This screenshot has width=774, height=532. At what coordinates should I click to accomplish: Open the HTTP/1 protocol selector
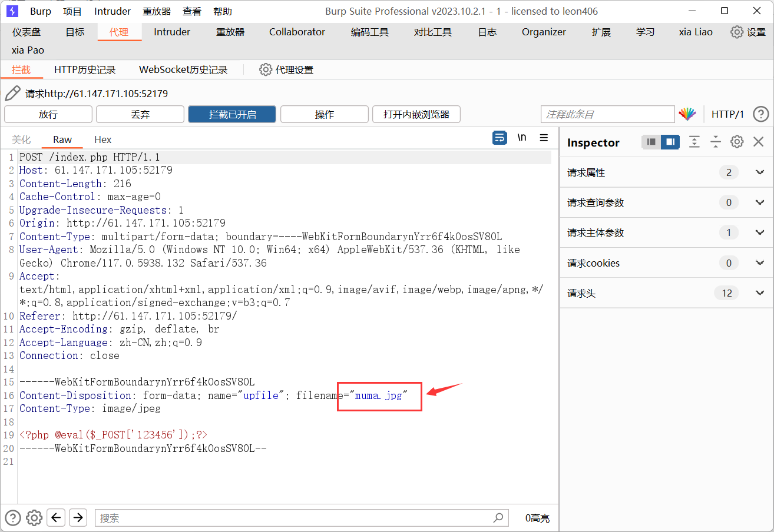pyautogui.click(x=728, y=114)
